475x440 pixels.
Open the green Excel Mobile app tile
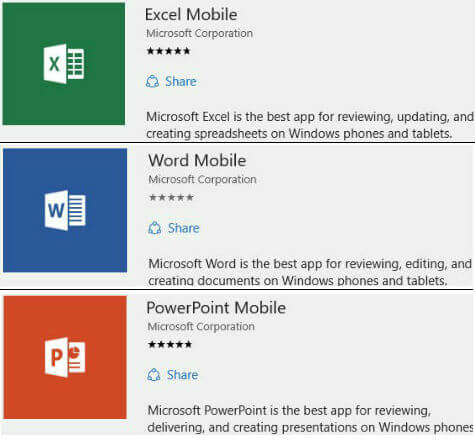click(x=64, y=64)
